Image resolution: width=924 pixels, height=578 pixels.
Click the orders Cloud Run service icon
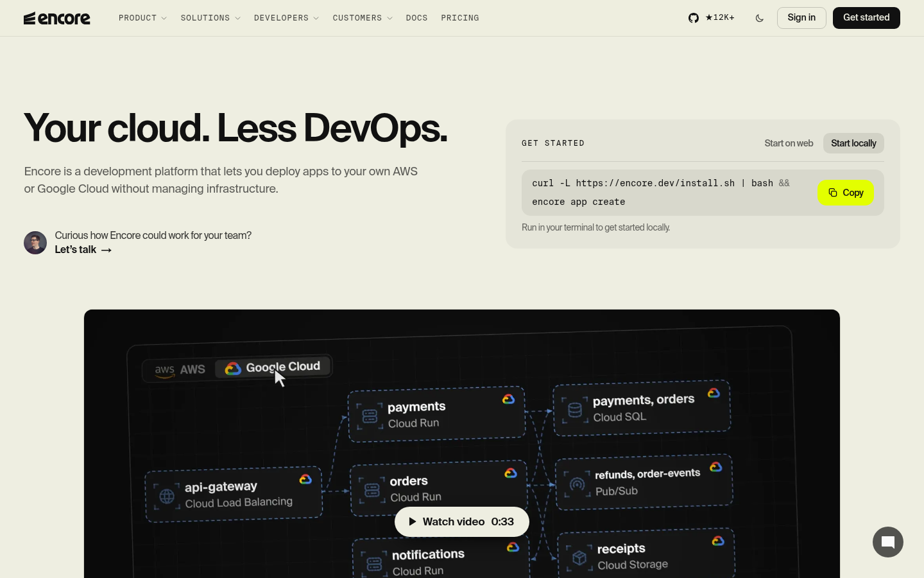pos(372,490)
